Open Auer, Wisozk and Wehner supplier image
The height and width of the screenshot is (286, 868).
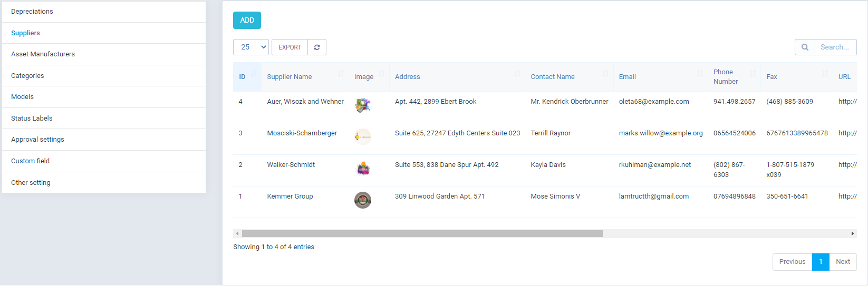(x=363, y=105)
